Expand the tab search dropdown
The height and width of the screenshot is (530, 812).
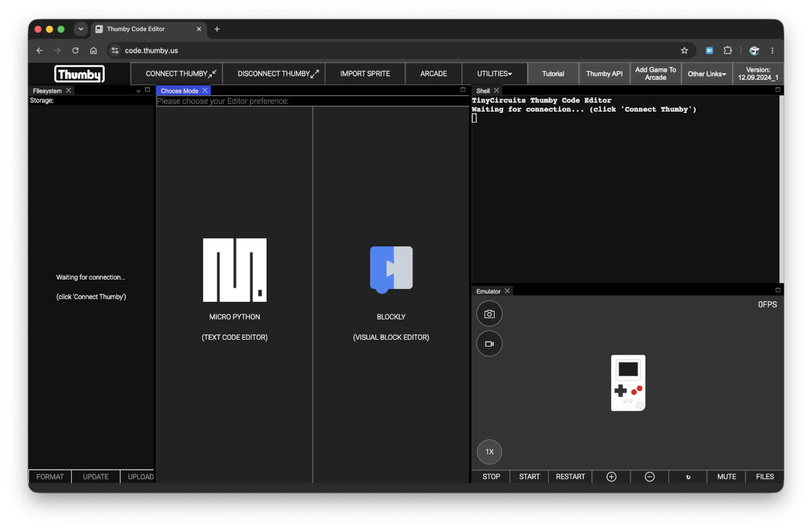[81, 29]
